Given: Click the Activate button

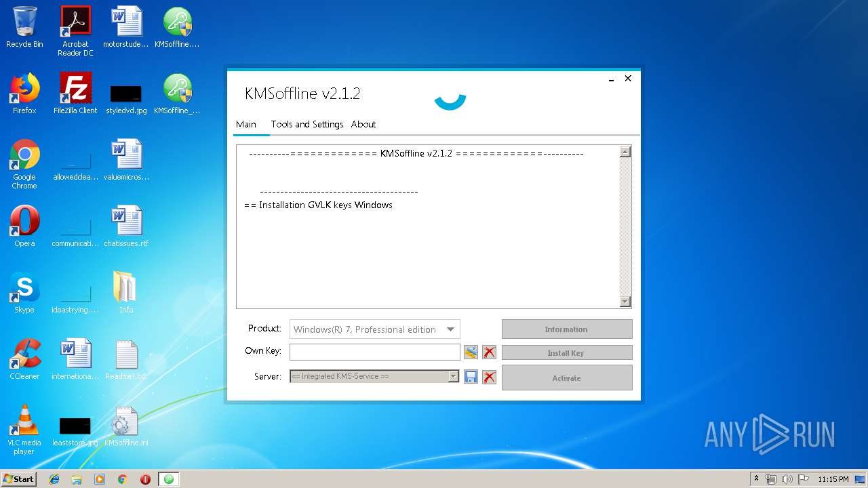Looking at the screenshot, I should pos(567,378).
